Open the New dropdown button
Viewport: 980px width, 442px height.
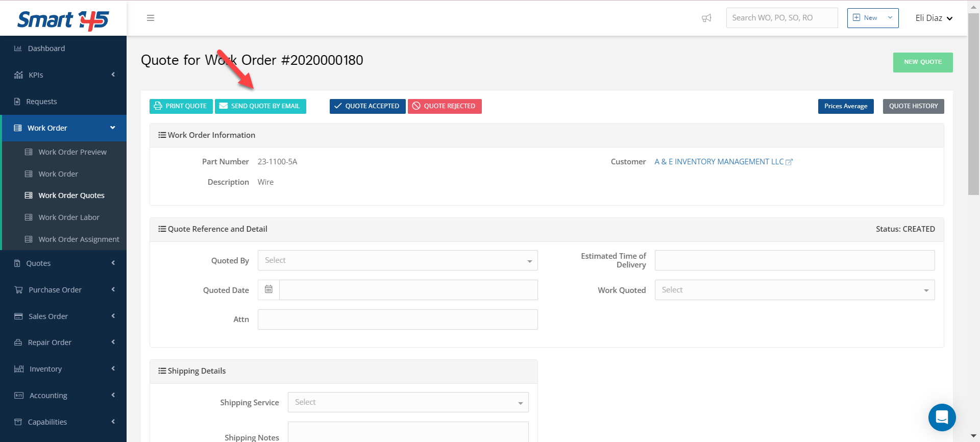coord(873,18)
